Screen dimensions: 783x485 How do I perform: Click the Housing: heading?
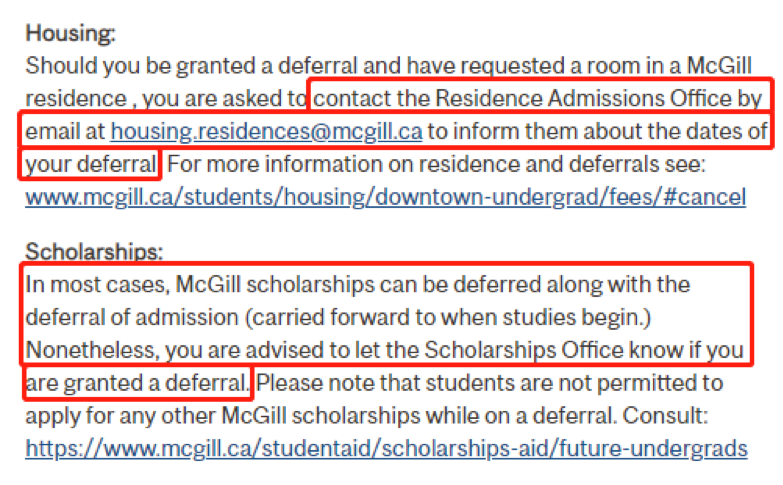pos(70,33)
